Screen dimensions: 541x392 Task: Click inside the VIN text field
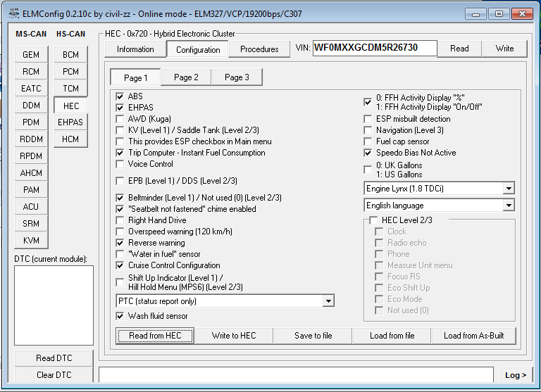374,49
